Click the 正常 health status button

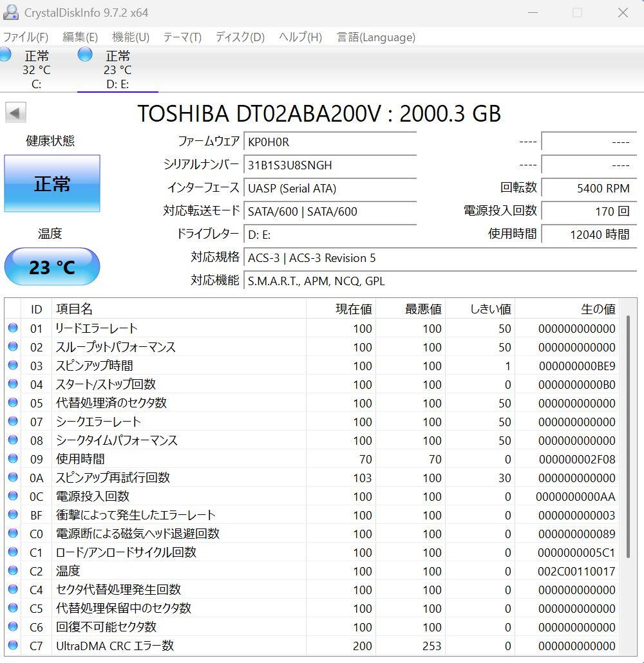pyautogui.click(x=52, y=183)
